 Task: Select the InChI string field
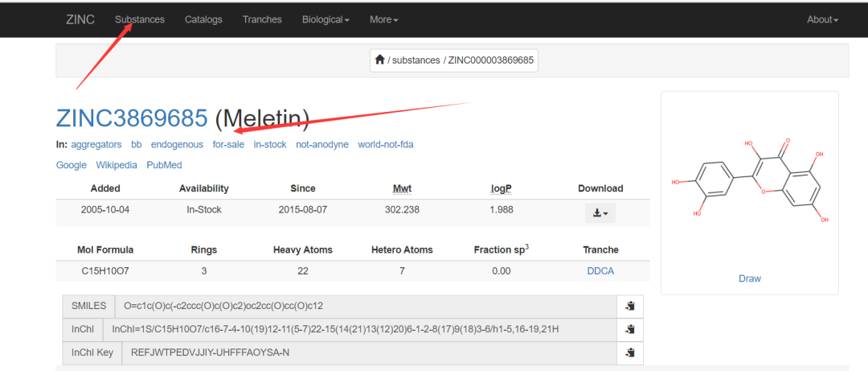coord(359,329)
